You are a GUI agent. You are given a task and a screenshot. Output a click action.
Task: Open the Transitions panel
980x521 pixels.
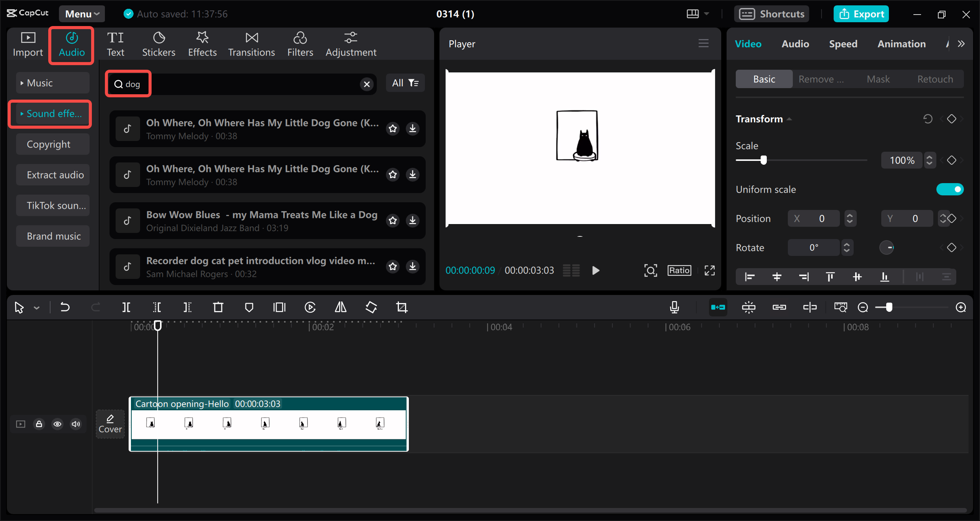(x=251, y=43)
